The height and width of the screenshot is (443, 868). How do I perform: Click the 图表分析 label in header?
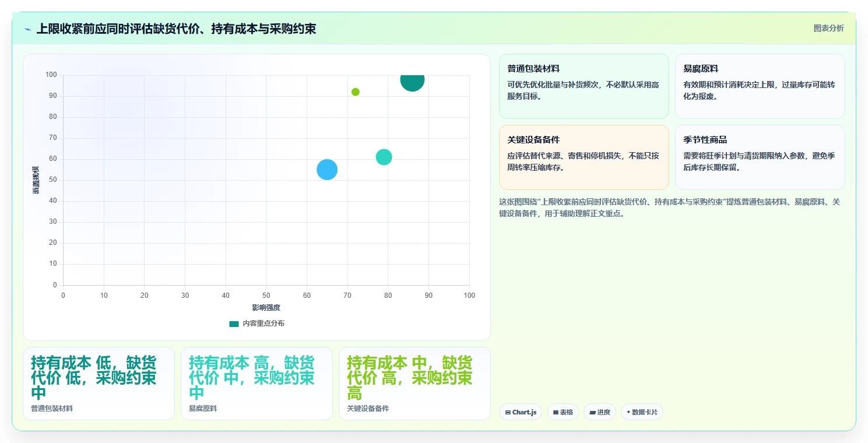tap(828, 29)
